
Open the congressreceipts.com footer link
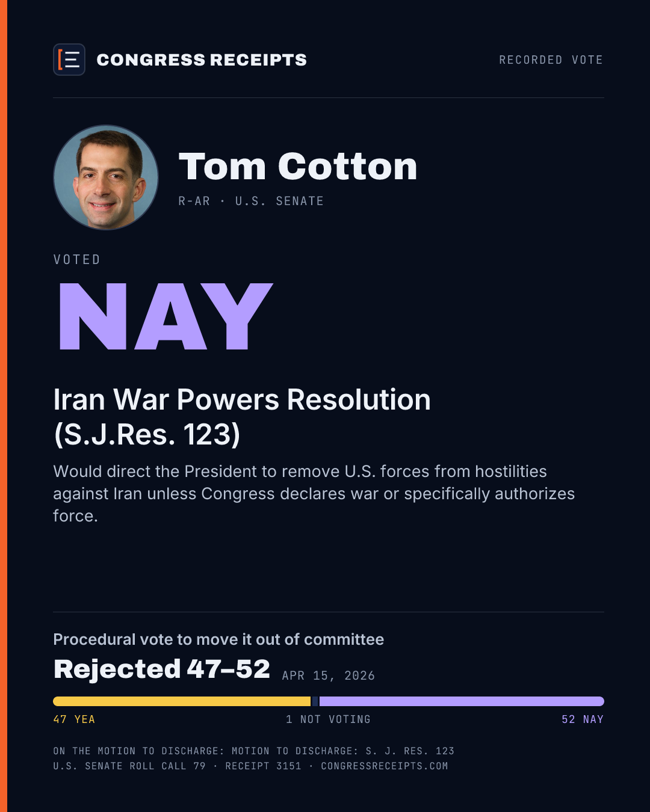pyautogui.click(x=385, y=766)
